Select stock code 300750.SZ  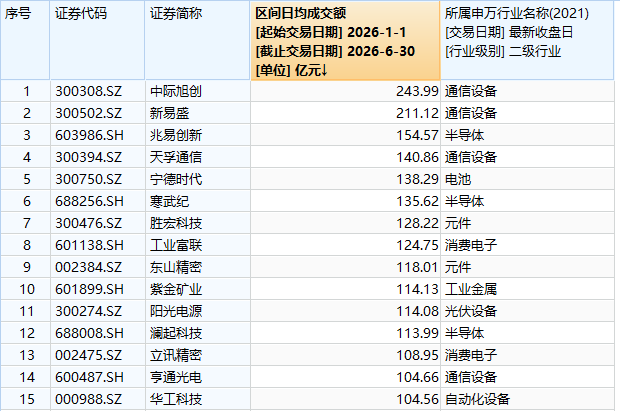coord(89,179)
